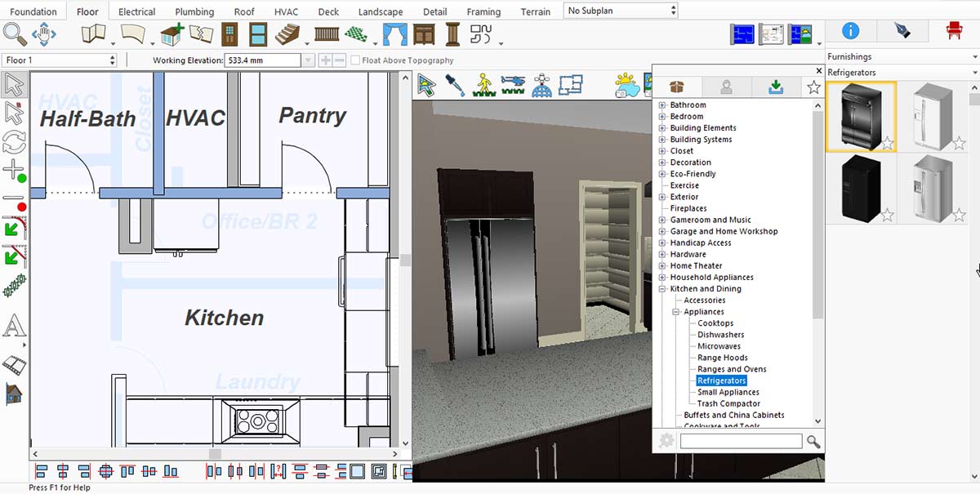
Task: Select the white side-by-side refrigerator thumbnail
Action: (x=933, y=116)
